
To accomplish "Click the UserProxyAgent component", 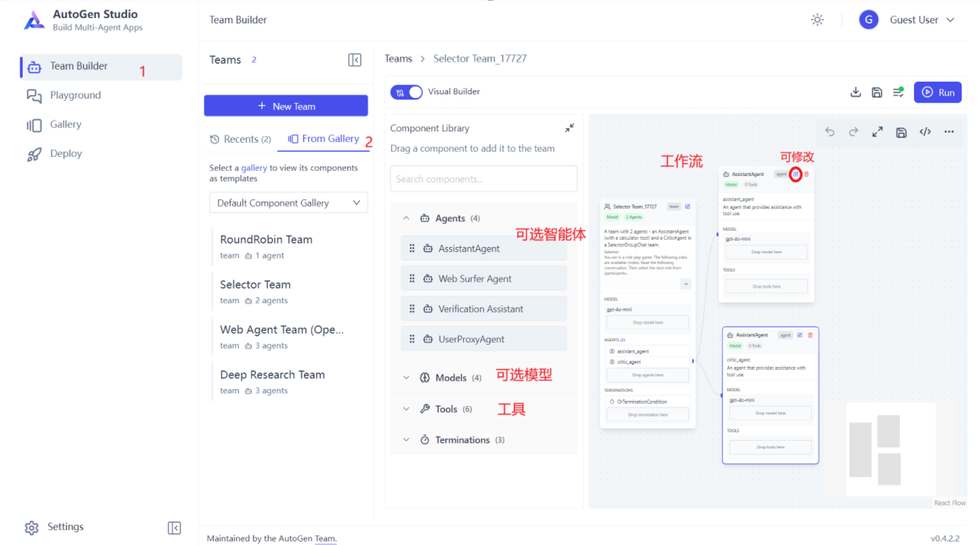I will pos(484,339).
